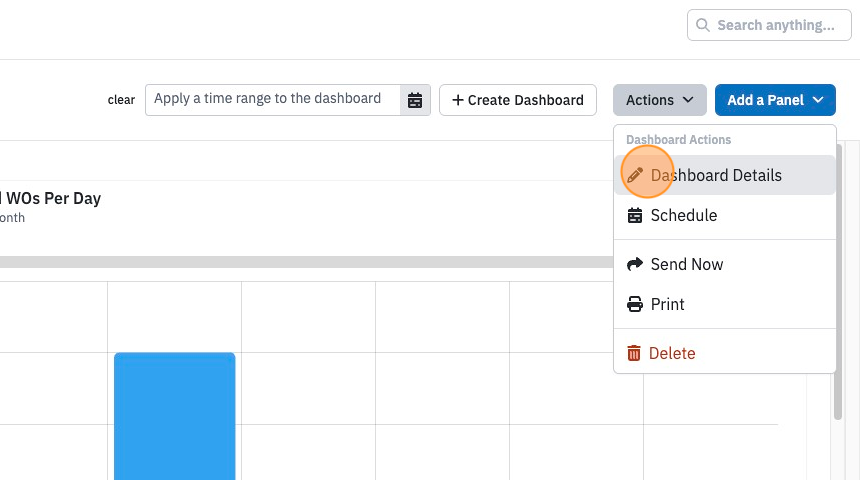Image resolution: width=860 pixels, height=480 pixels.
Task: Click the clear link for time range
Action: [121, 100]
